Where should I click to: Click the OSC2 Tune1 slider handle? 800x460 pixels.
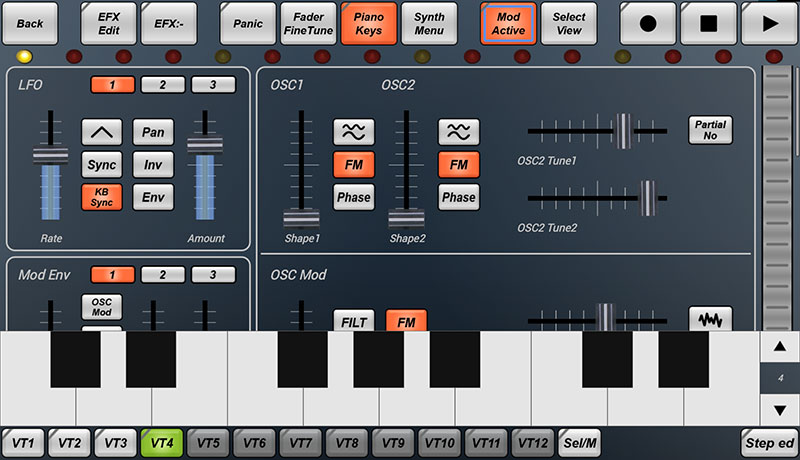[x=623, y=132]
